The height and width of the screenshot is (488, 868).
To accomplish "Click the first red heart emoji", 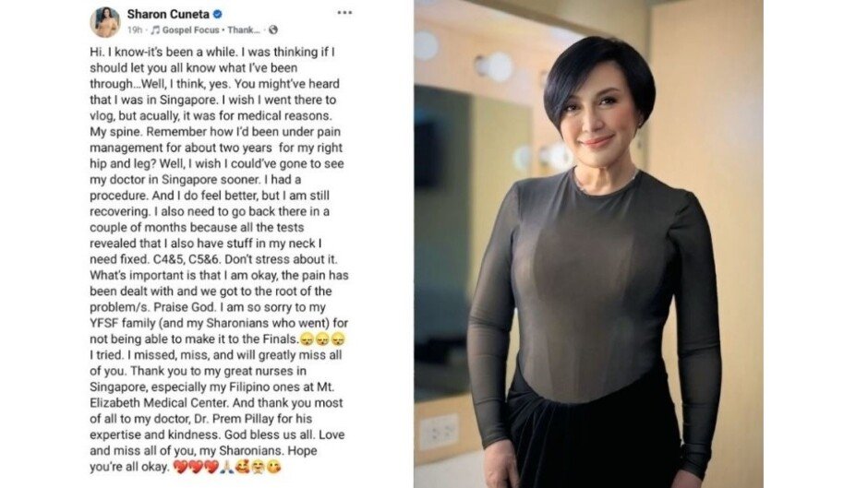I will point(180,467).
